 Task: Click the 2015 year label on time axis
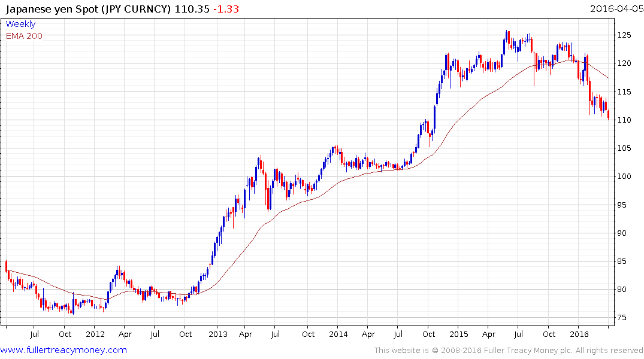point(458,334)
